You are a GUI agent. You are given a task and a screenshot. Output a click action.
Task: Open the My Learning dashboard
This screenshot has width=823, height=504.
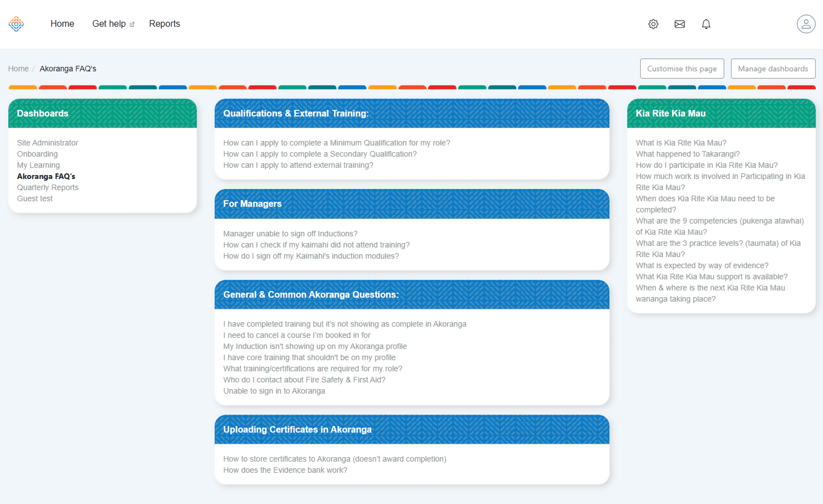coord(38,165)
